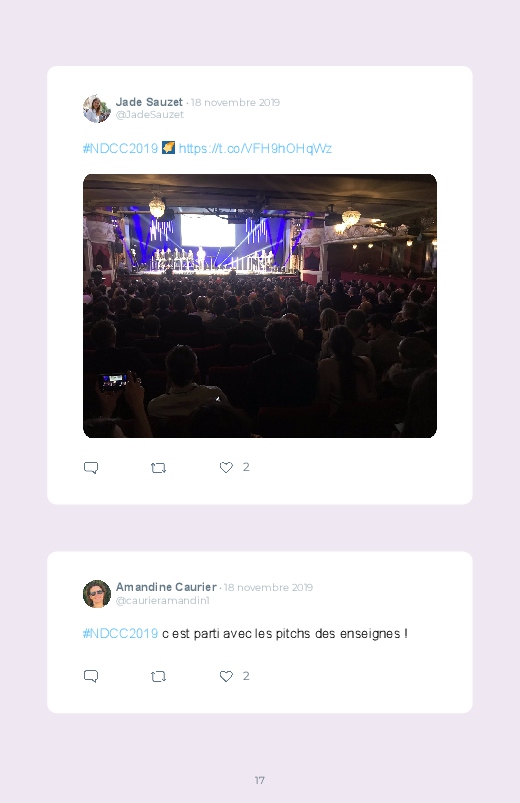Click the @JadeSauzet handle
The height and width of the screenshot is (803, 520).
click(x=150, y=115)
